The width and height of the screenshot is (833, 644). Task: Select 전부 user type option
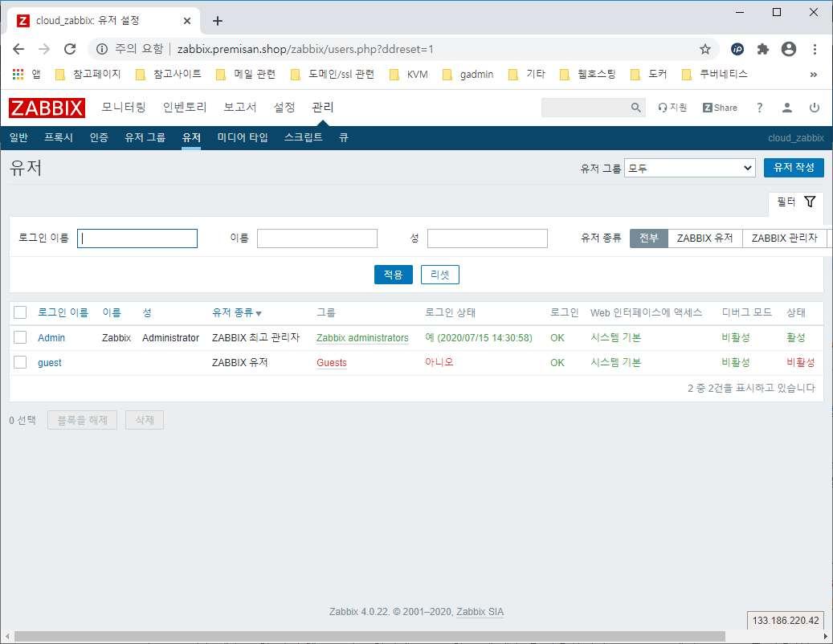(649, 238)
